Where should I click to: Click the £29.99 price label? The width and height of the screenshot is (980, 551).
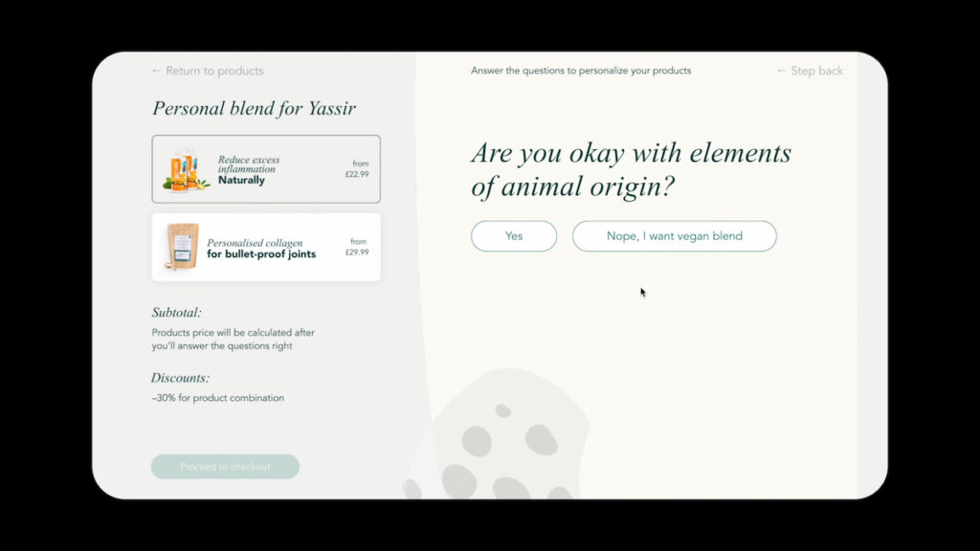tap(357, 253)
